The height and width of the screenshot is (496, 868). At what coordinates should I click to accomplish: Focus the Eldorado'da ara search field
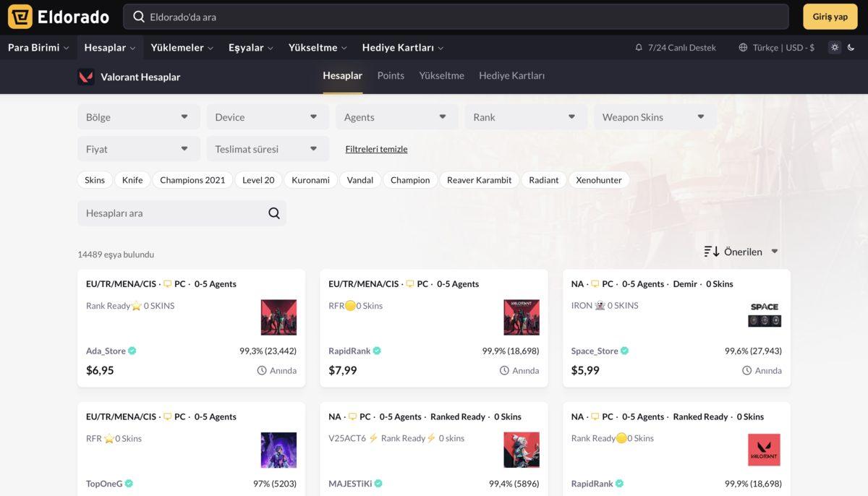pyautogui.click(x=456, y=17)
